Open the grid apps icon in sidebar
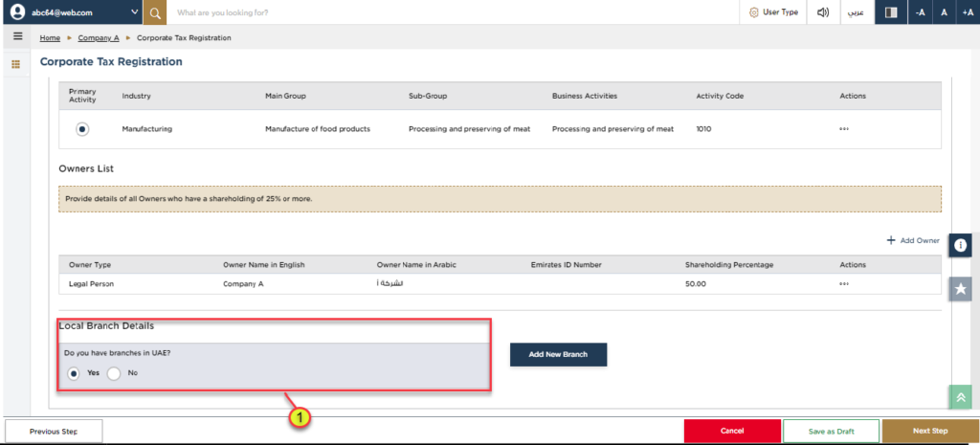The width and height of the screenshot is (980, 445). pyautogui.click(x=16, y=64)
